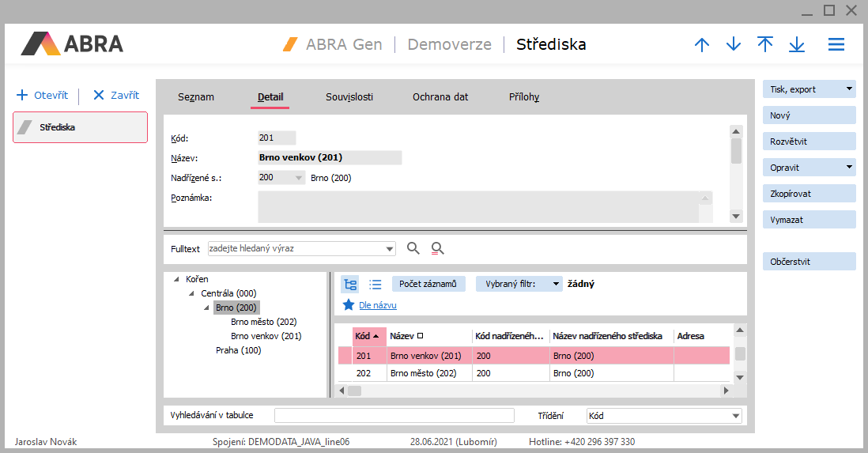The width and height of the screenshot is (868, 453).
Task: Switch to the Seznam tab
Action: (196, 97)
